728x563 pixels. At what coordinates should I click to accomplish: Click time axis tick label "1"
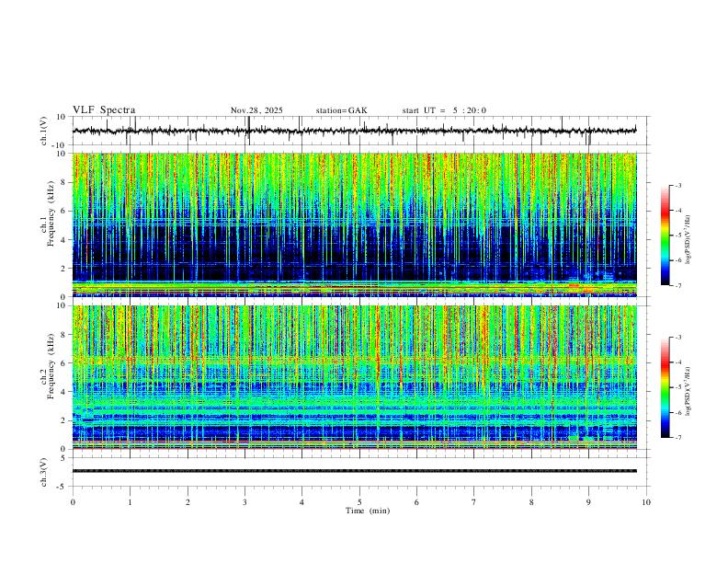click(x=130, y=502)
